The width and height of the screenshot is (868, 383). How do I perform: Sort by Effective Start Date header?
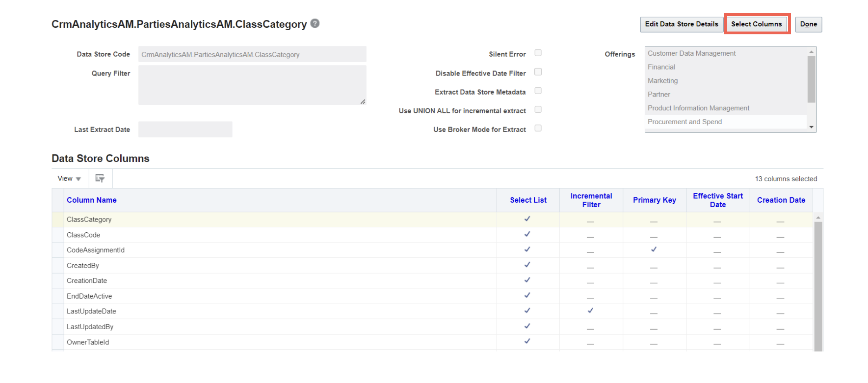718,200
